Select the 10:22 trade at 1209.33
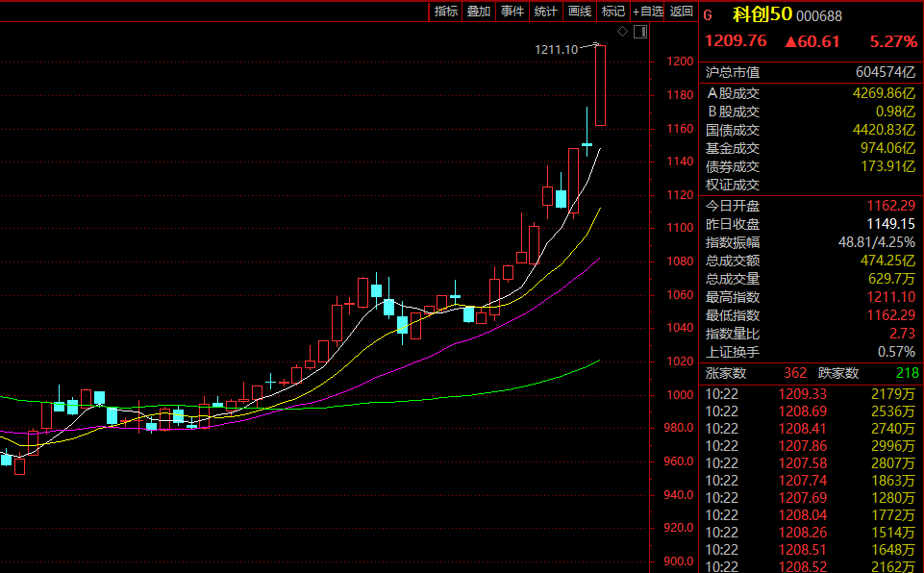This screenshot has width=924, height=573. click(x=811, y=394)
